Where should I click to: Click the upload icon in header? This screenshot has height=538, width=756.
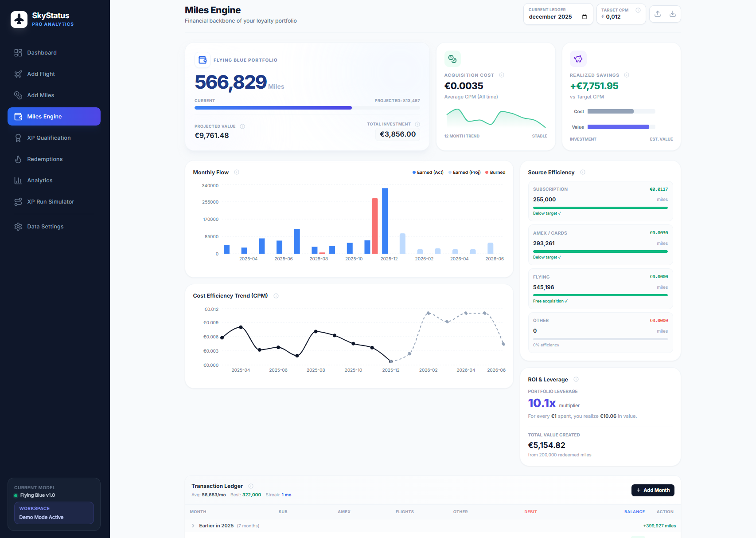point(658,14)
